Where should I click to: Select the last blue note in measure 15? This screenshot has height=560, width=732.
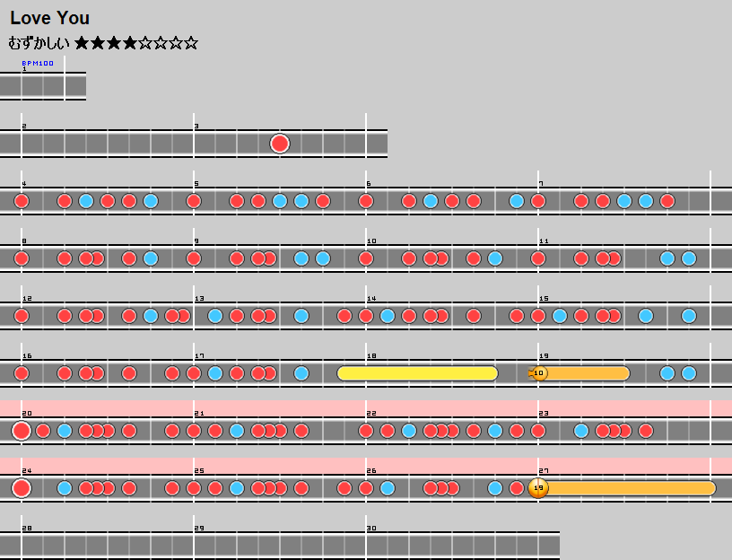coord(689,316)
